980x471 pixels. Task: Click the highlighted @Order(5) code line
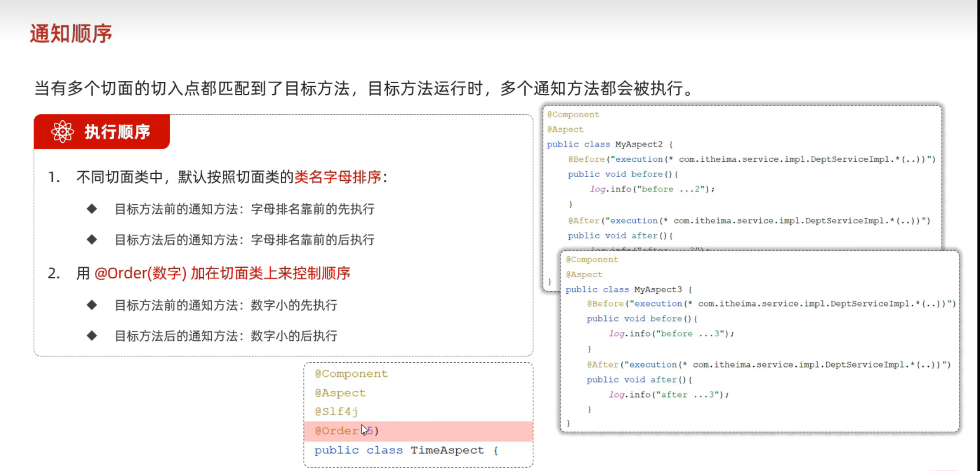pyautogui.click(x=346, y=431)
